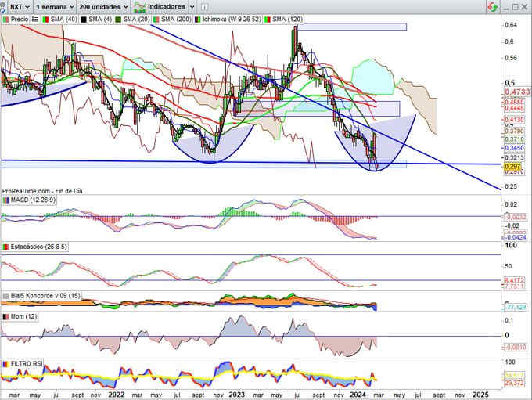Click the red-green refresh icon
Screen dimensions: 532x400
coord(491,5)
